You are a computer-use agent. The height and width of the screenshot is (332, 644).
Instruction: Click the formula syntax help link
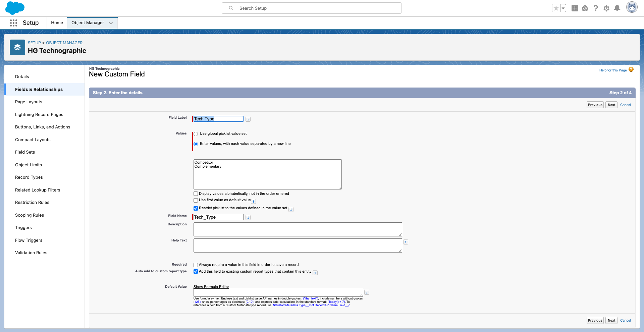(x=210, y=298)
